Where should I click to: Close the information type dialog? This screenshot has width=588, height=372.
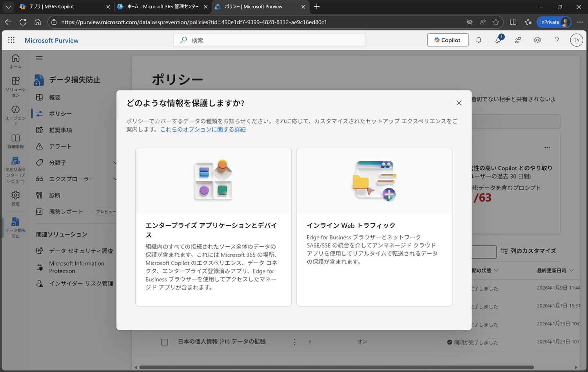point(459,103)
